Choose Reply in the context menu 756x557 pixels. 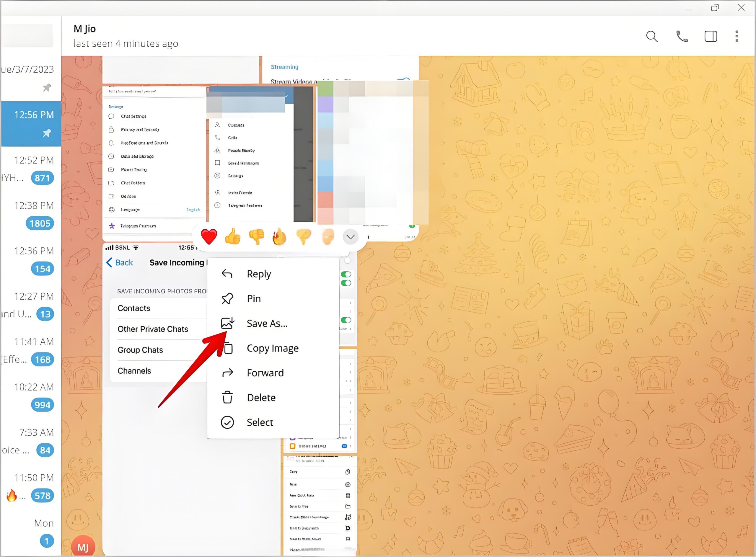(x=259, y=274)
